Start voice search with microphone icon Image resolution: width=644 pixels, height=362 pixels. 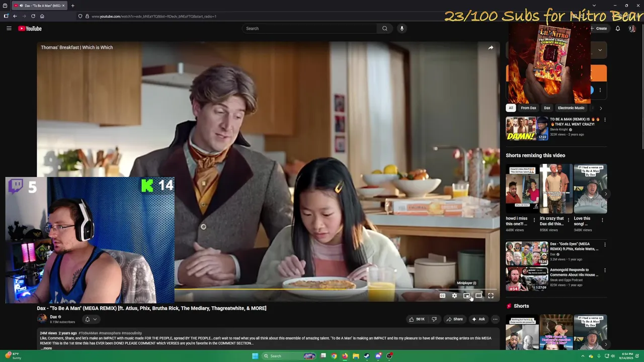click(401, 29)
